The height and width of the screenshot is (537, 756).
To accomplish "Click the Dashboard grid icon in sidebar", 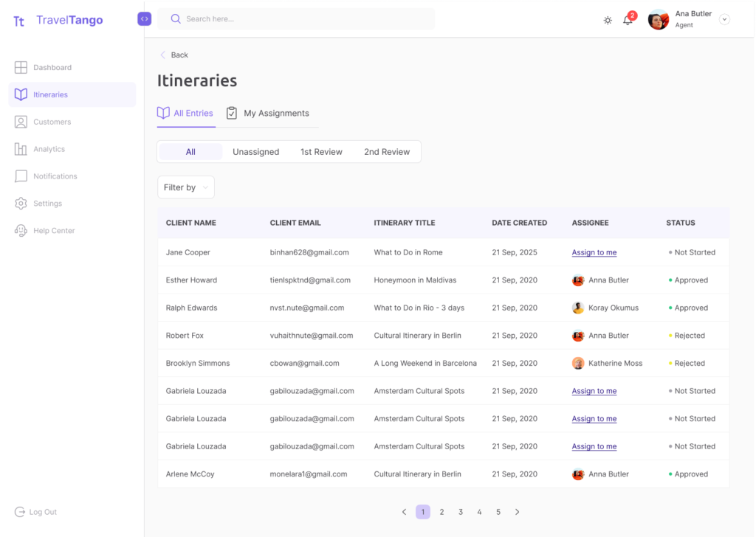I will point(21,68).
